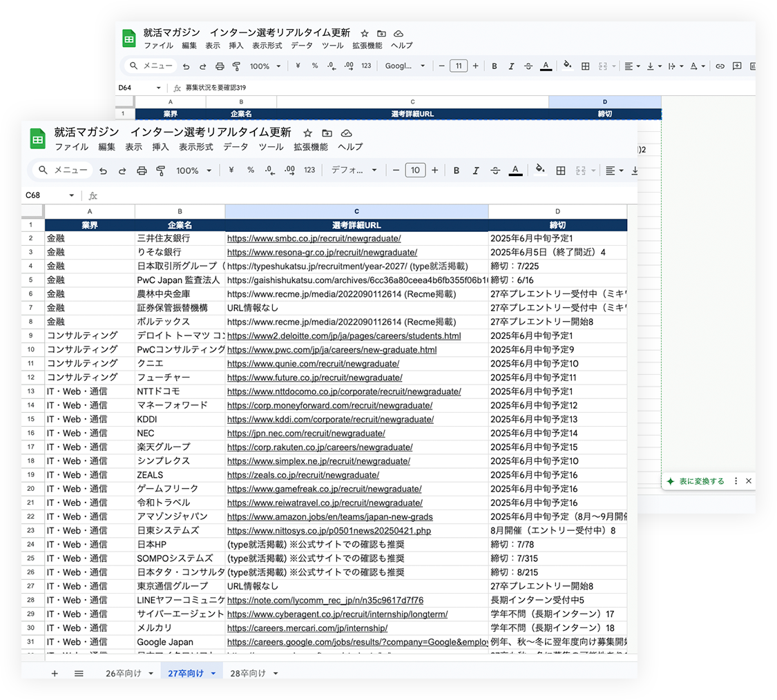Viewport: 777px width, 700px height.
Task: Open the gamefreak.co.jp recruit link
Action: click(x=324, y=489)
